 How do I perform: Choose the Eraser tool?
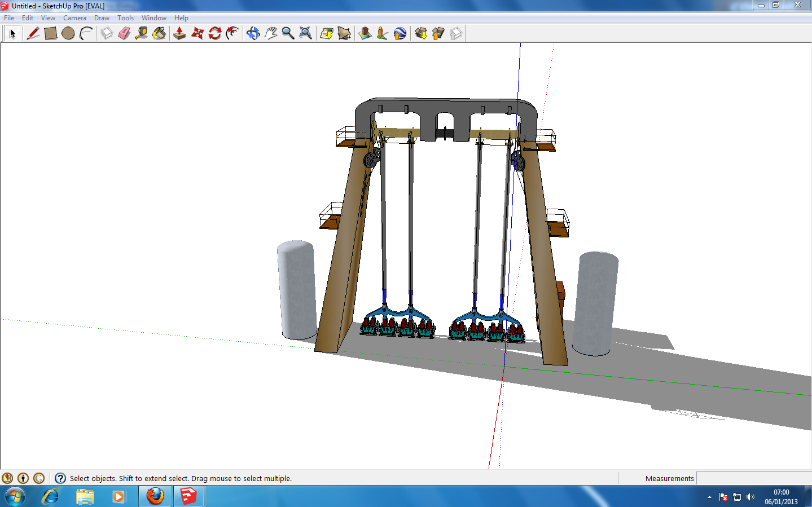click(124, 33)
